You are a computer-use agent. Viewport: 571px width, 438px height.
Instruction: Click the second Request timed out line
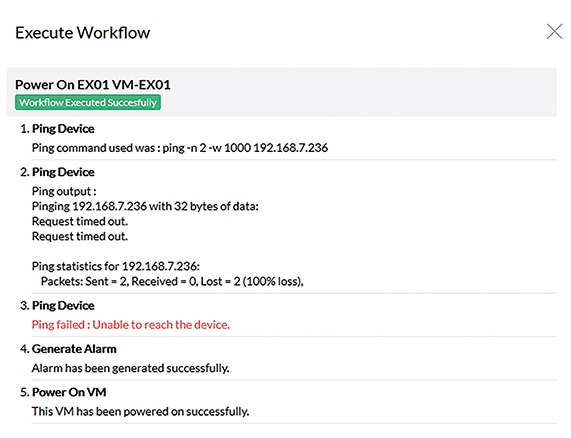80,236
